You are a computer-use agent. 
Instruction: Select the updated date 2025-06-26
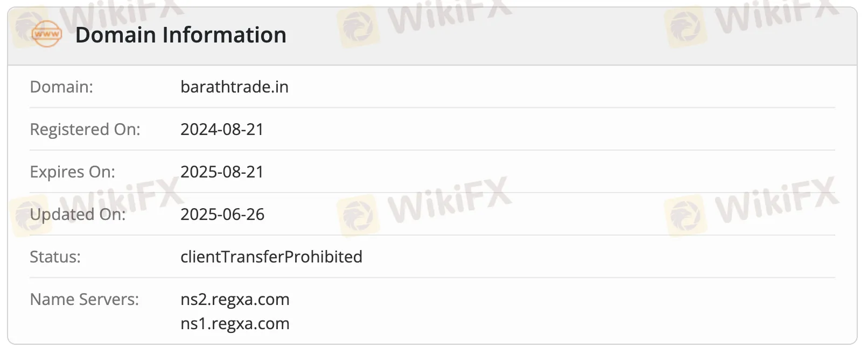[x=222, y=214]
